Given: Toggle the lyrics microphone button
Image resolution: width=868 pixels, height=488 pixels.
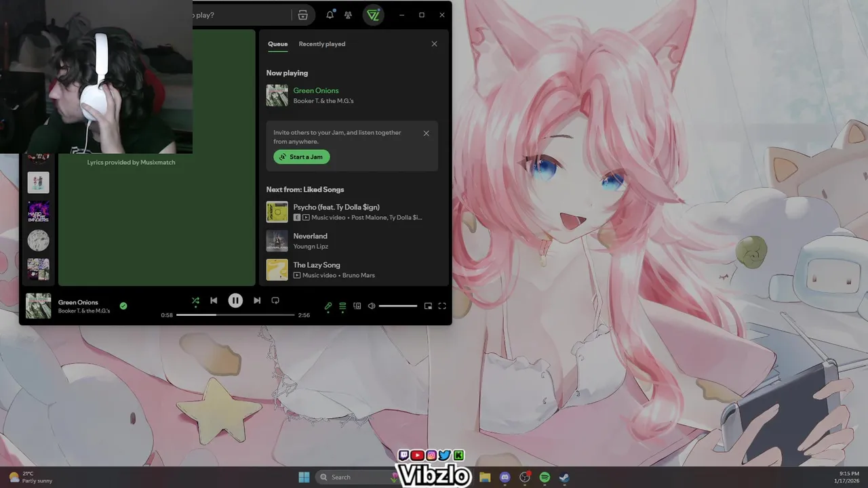Looking at the screenshot, I should point(328,306).
